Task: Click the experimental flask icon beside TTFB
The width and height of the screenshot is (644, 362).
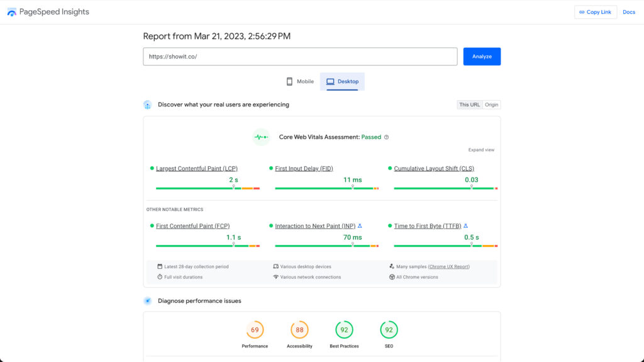Action: 466,226
